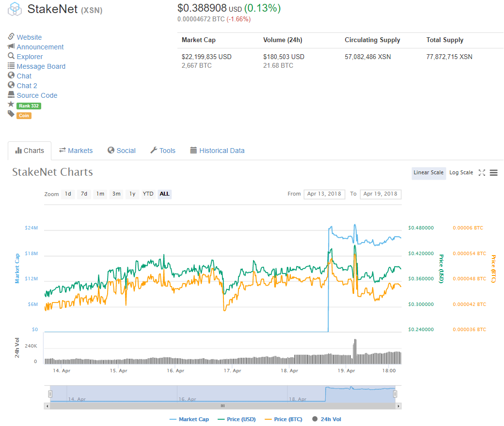Set chart zoom to 1m

(x=100, y=194)
